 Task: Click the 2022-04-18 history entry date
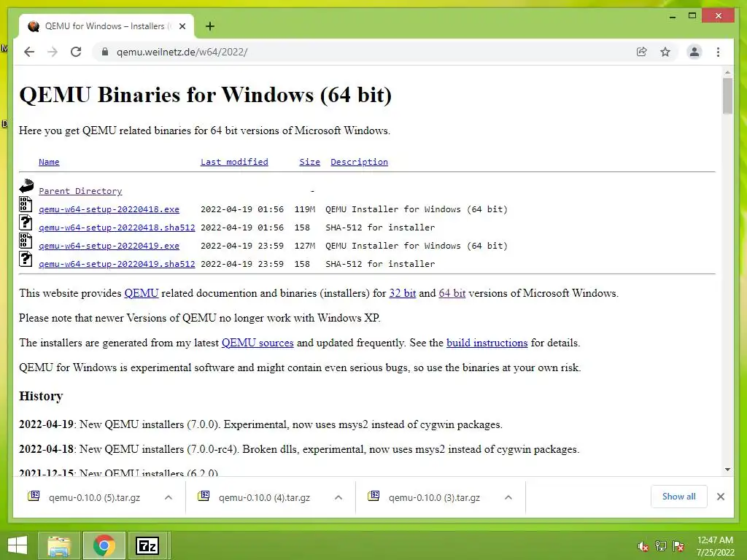(x=46, y=449)
